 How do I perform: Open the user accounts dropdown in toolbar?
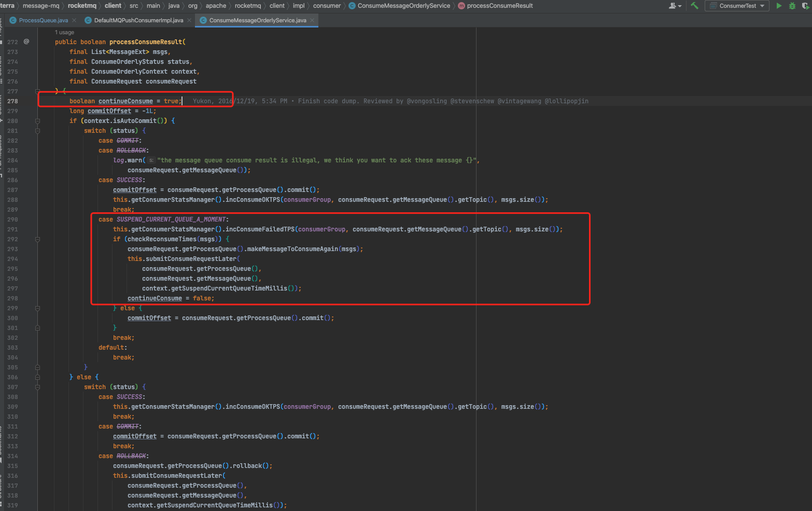pyautogui.click(x=675, y=6)
